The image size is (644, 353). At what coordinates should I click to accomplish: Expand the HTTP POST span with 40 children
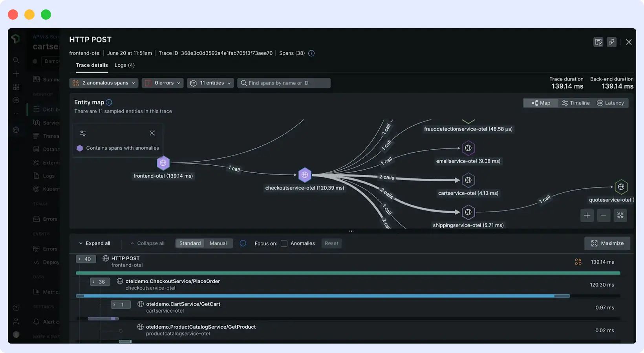86,259
